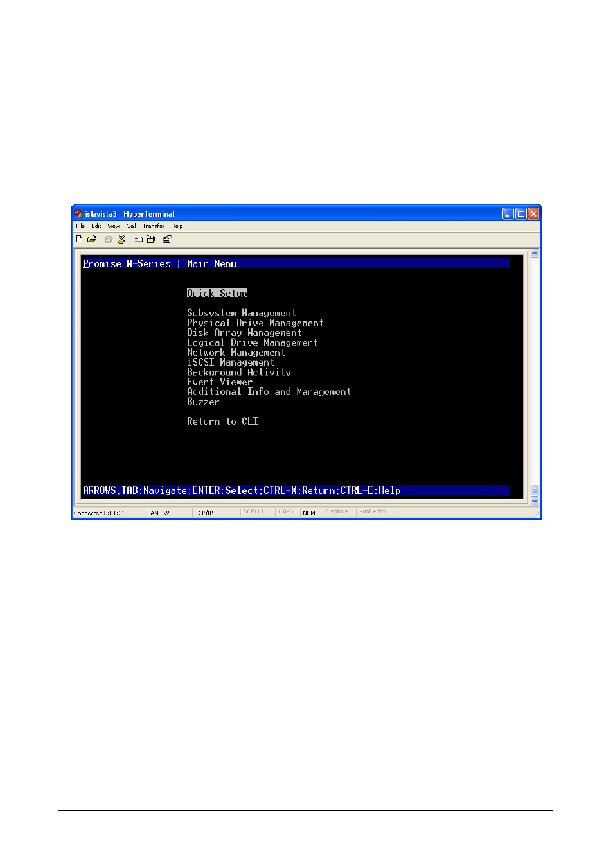Click the CTRL-E:Help hint text

[371, 491]
